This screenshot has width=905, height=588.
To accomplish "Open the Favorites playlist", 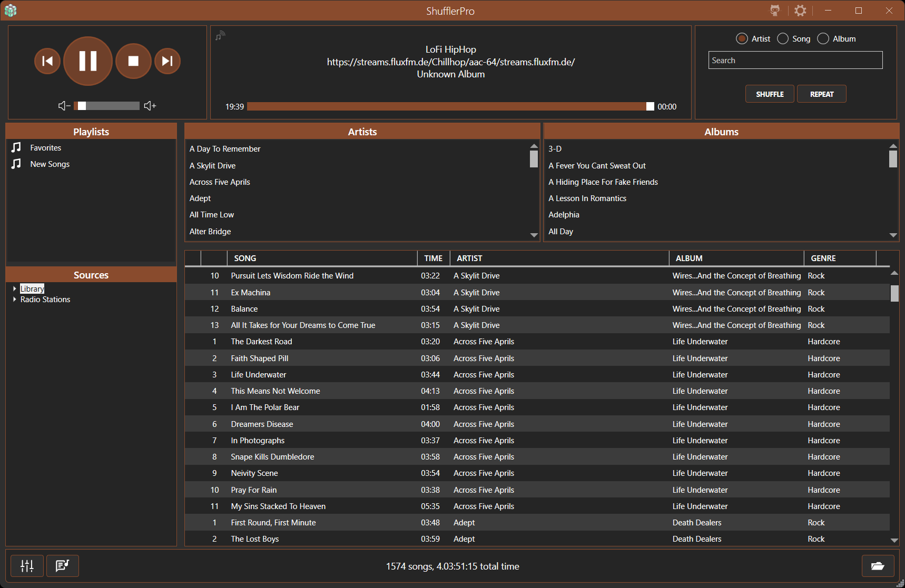I will tap(45, 148).
